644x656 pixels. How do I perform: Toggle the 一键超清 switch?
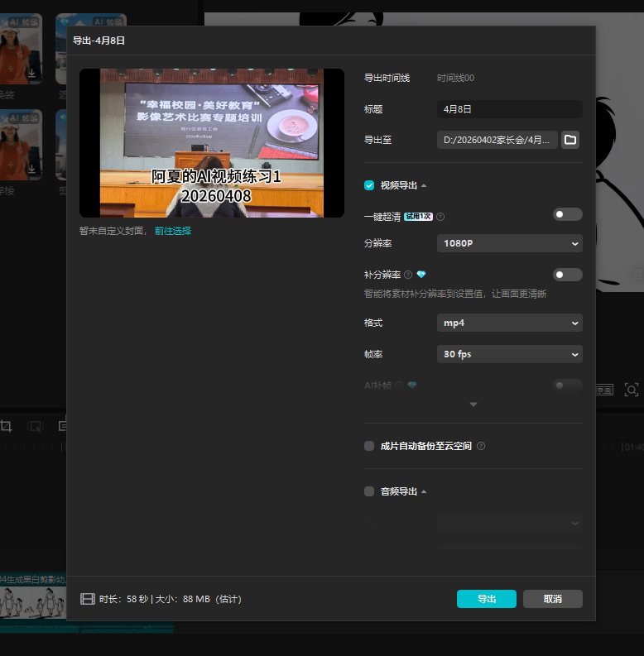click(567, 214)
